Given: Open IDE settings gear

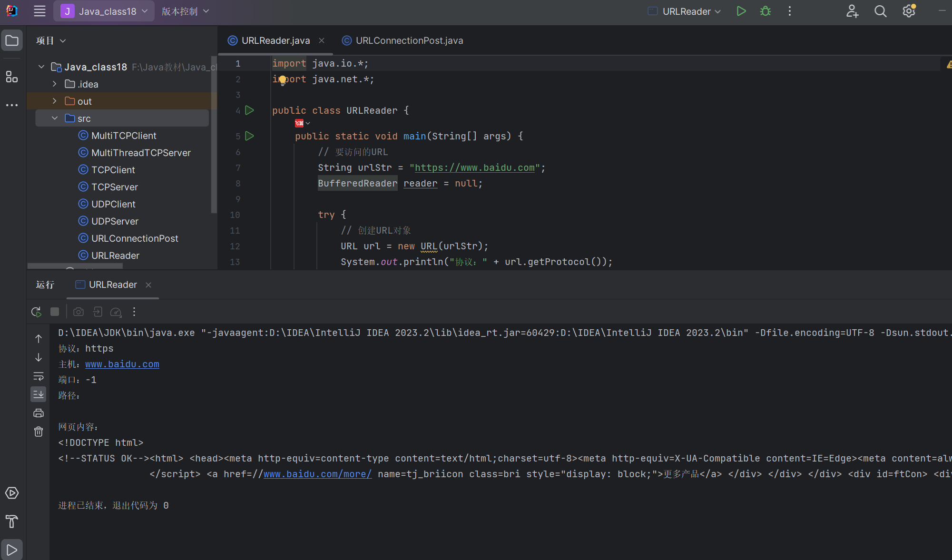Looking at the screenshot, I should (x=909, y=11).
